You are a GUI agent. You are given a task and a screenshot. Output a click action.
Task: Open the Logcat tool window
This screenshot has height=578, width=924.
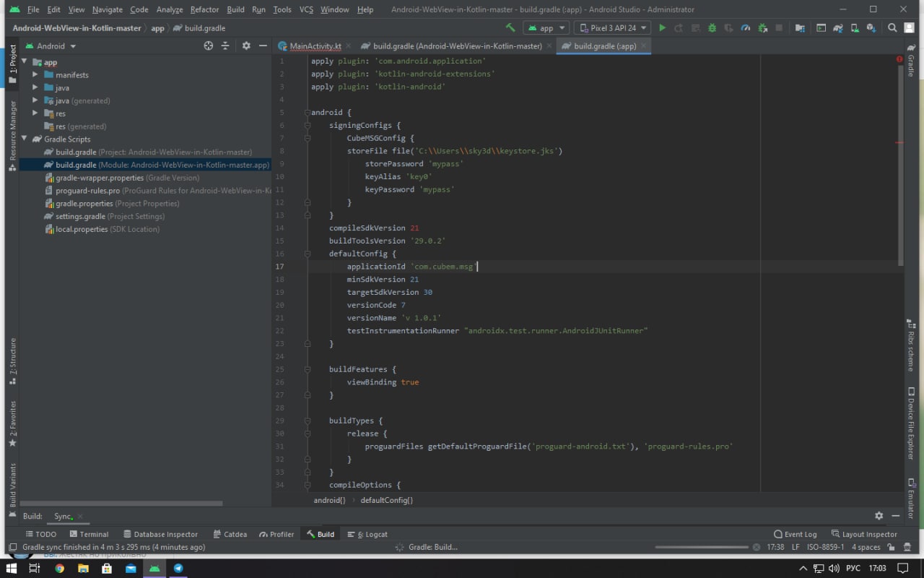pyautogui.click(x=367, y=534)
